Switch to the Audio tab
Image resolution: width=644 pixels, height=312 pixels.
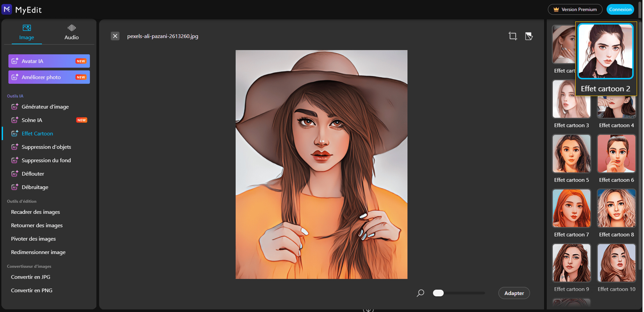[x=72, y=32]
